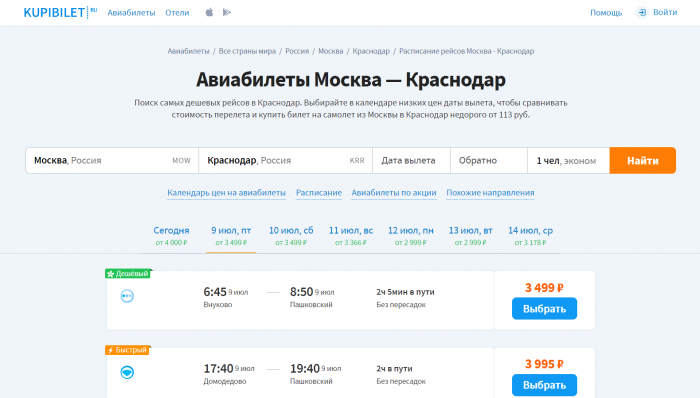Image resolution: width=700 pixels, height=398 pixels.
Task: Click departure time 17:40 at Домодедово
Action: [x=218, y=369]
